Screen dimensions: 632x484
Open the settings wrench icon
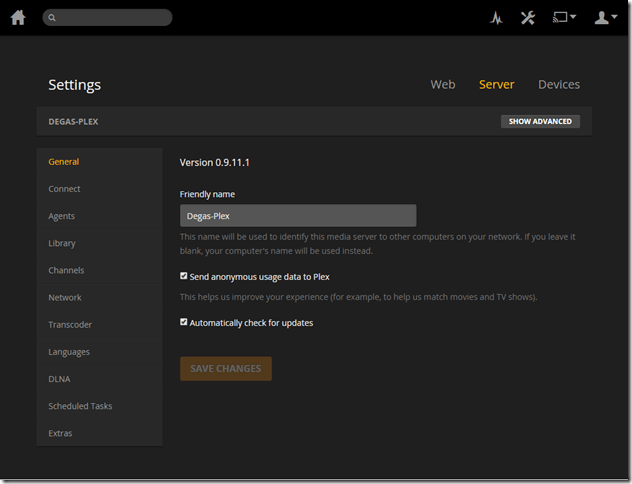[x=528, y=18]
